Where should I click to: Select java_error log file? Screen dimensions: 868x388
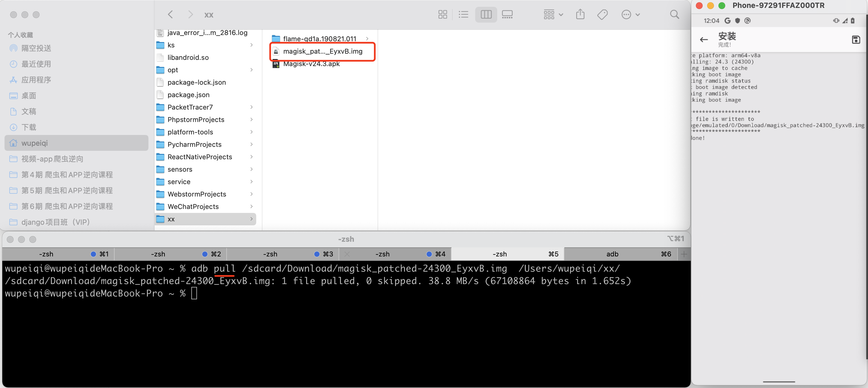tap(205, 33)
